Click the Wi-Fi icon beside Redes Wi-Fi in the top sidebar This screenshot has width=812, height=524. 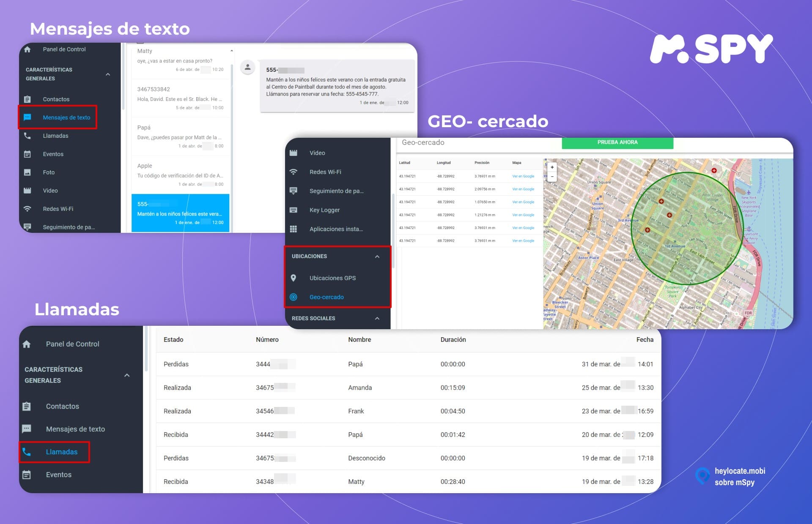coord(27,209)
